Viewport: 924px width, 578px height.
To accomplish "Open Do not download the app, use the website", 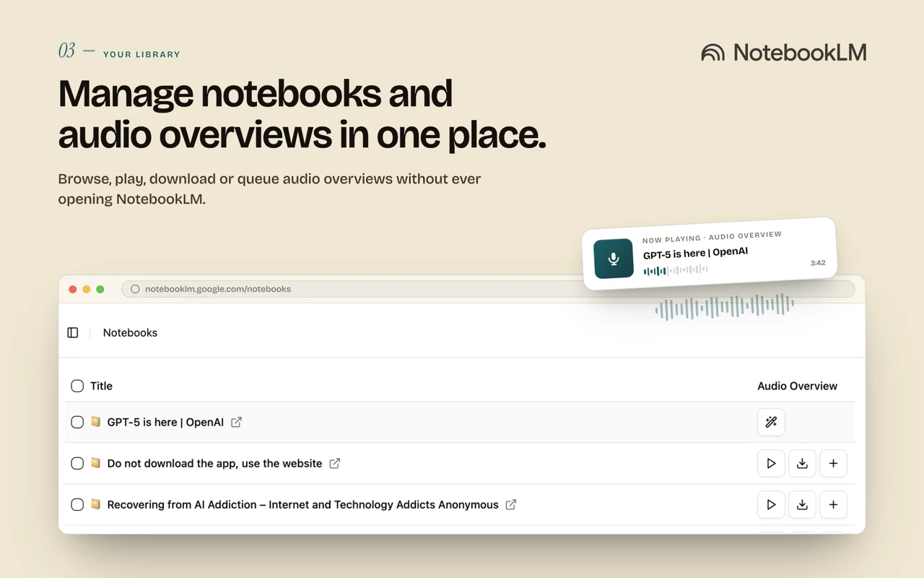I will tap(214, 463).
